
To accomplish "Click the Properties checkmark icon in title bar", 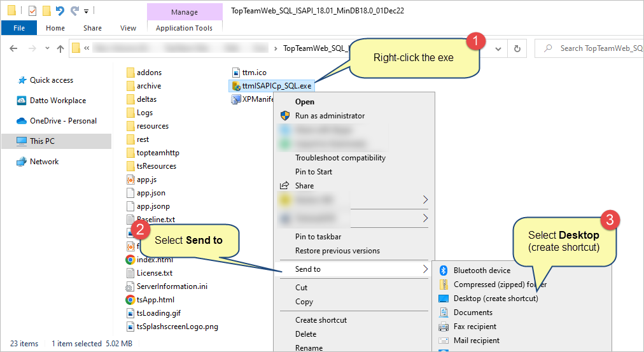I will pos(32,11).
